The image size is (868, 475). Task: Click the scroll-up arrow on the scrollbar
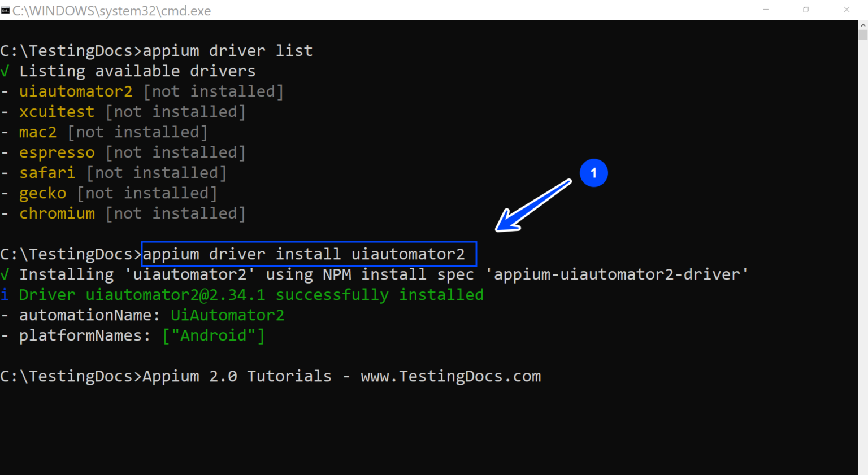pyautogui.click(x=863, y=24)
